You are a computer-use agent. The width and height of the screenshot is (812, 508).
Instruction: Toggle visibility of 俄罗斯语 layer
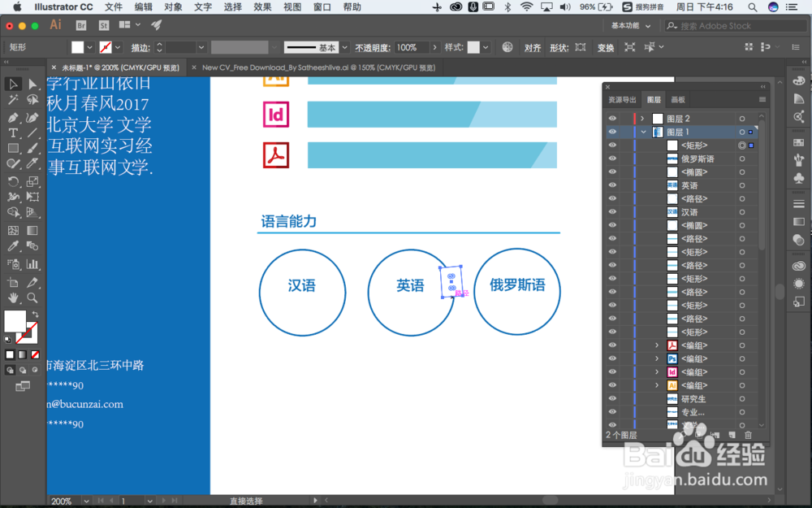612,158
